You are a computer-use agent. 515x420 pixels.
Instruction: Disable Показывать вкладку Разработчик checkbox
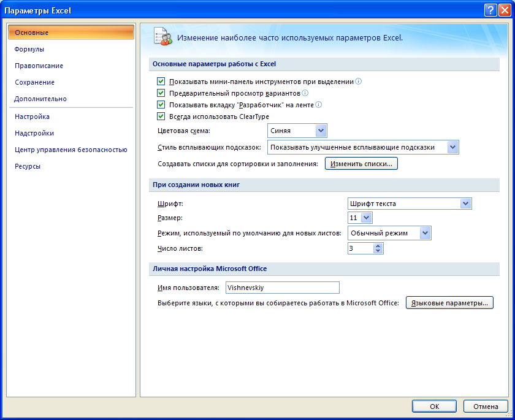[x=161, y=105]
